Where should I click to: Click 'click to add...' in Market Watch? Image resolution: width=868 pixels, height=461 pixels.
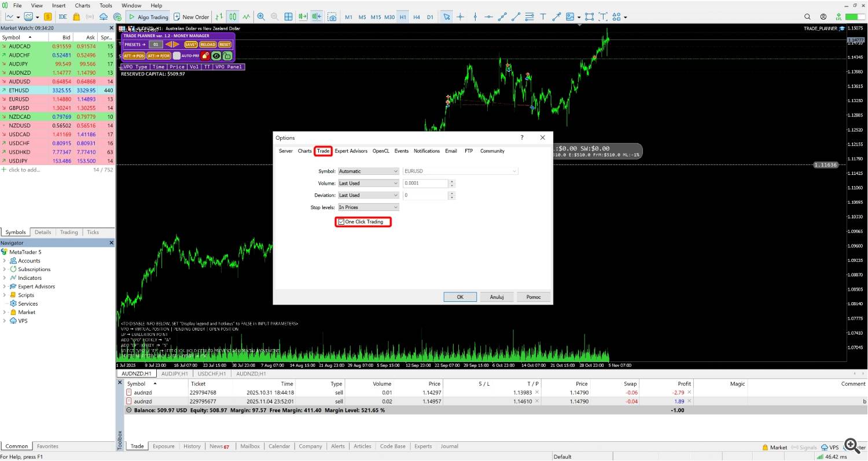(x=24, y=170)
